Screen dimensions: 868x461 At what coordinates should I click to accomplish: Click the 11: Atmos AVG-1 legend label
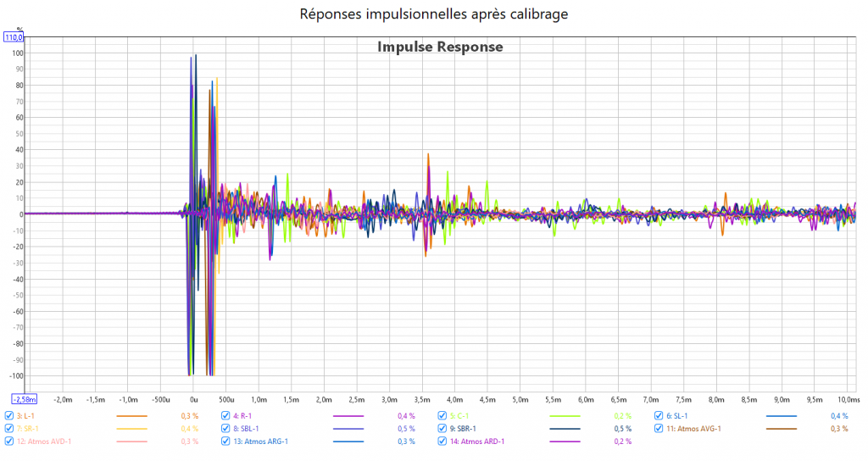[x=694, y=429]
